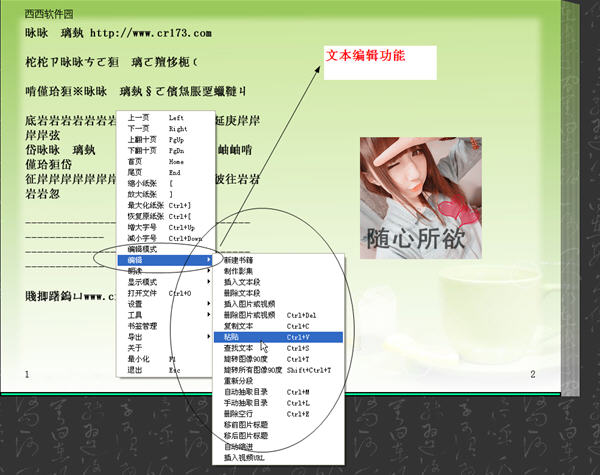
Task: Choose 重新分段 in the submenu
Action: click(278, 381)
